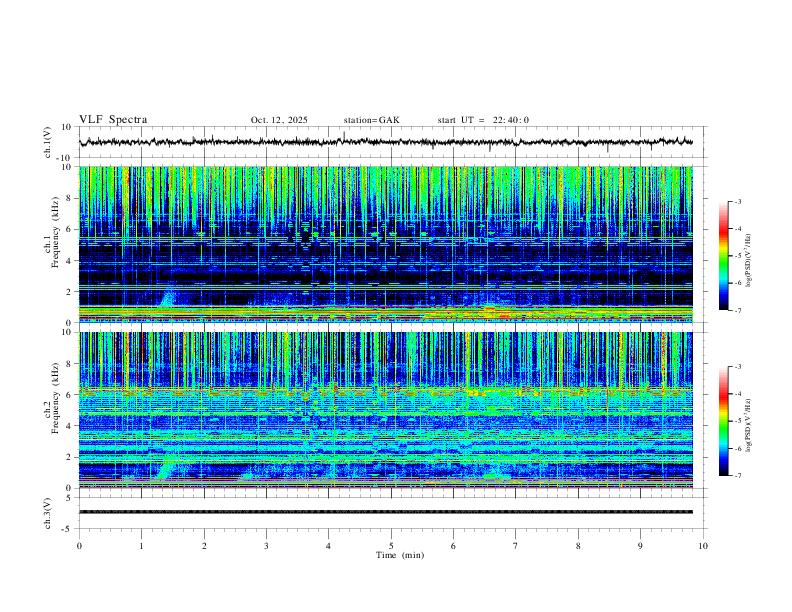
Task: Click the "ch.1(V)" waveform axis label
Action: 48,142
